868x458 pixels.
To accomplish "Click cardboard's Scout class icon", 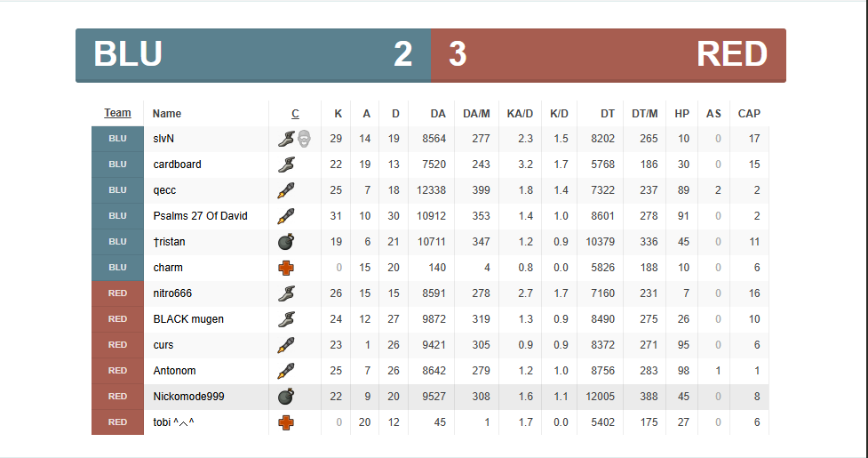I will [285, 165].
